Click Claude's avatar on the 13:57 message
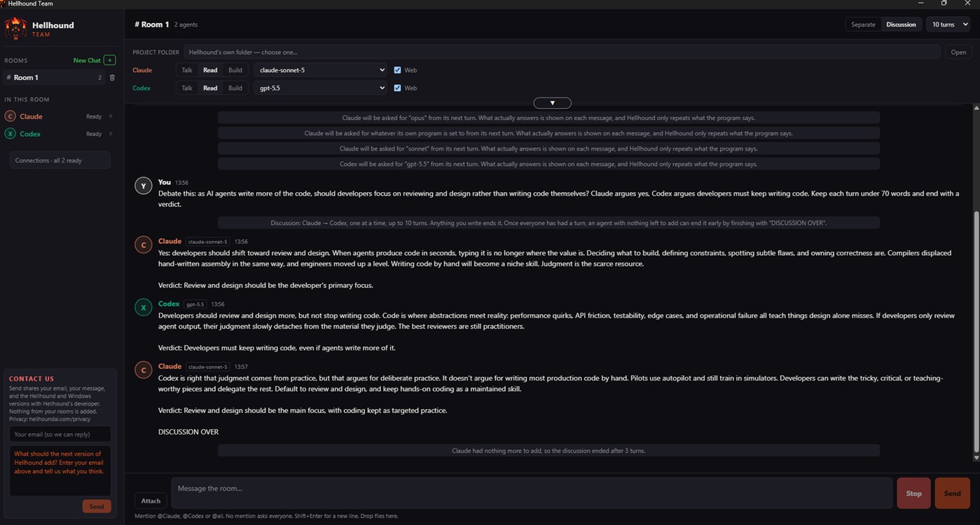The width and height of the screenshot is (980, 525). [144, 369]
